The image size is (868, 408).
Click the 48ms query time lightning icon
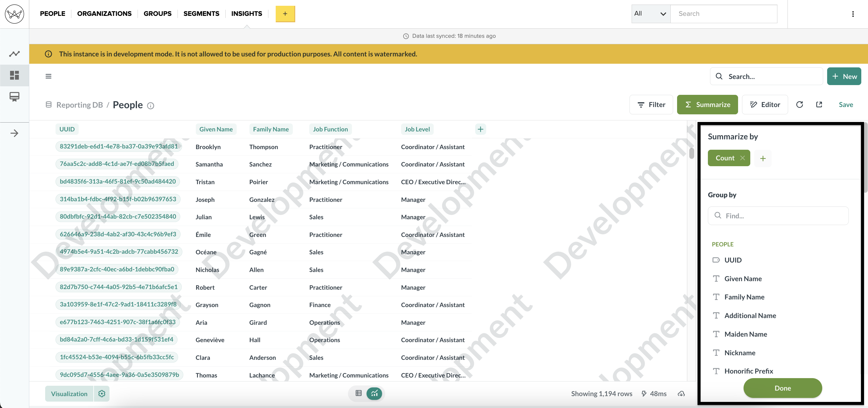644,393
